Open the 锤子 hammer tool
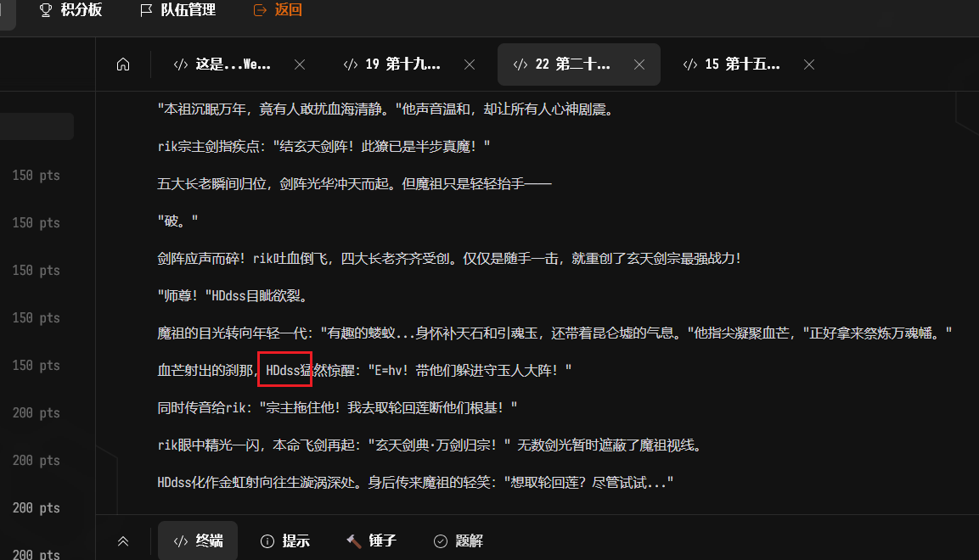 point(372,541)
